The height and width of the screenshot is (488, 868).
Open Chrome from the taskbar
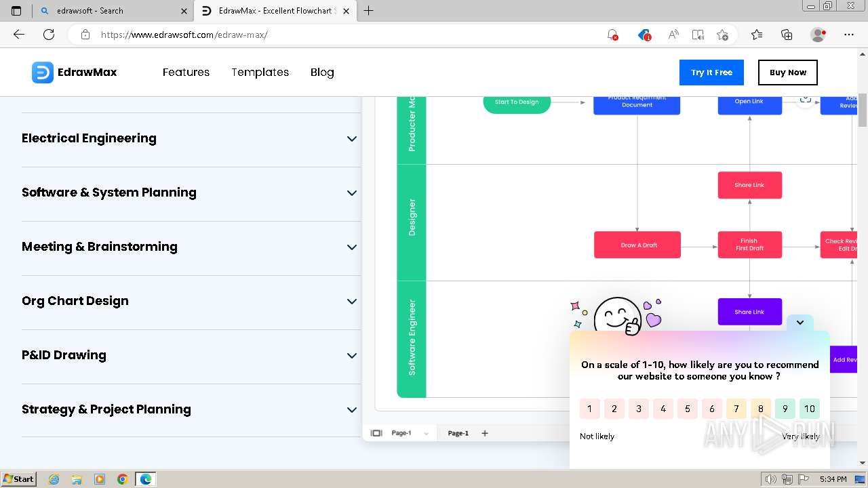coord(123,479)
